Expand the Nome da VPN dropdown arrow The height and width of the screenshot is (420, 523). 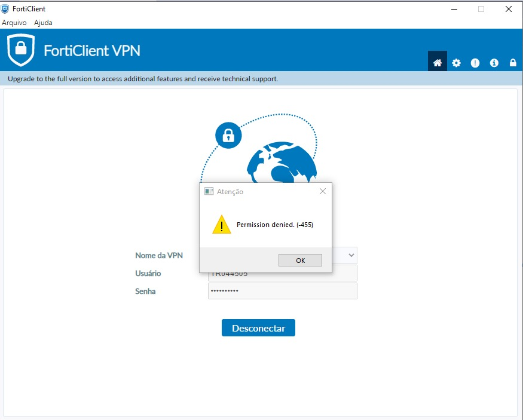point(351,255)
